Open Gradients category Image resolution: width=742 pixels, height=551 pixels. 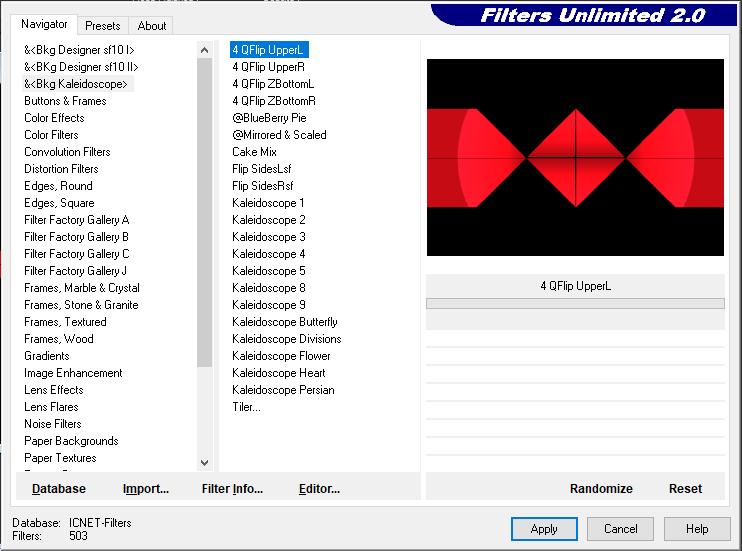[x=46, y=356]
